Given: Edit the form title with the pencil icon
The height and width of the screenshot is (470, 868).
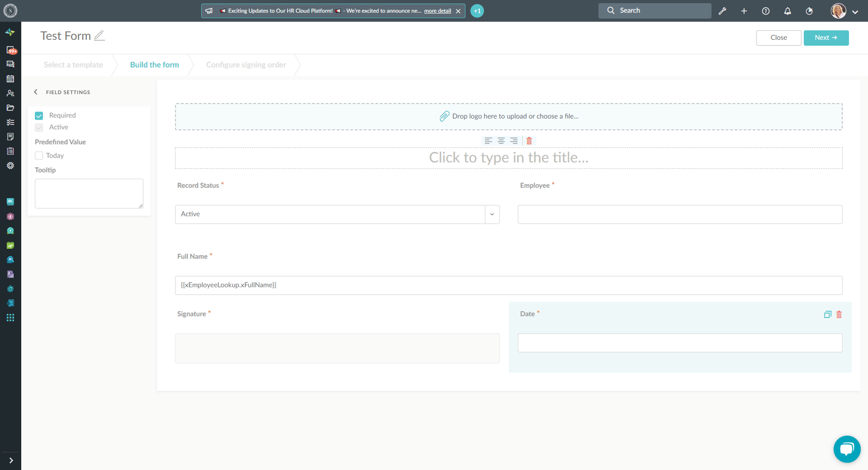Looking at the screenshot, I should (100, 35).
